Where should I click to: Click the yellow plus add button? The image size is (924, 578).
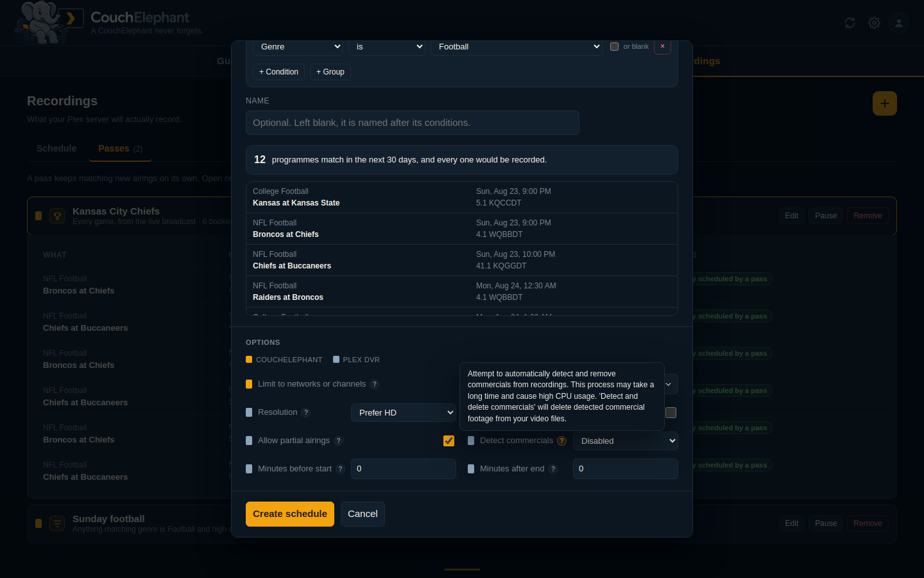click(884, 103)
